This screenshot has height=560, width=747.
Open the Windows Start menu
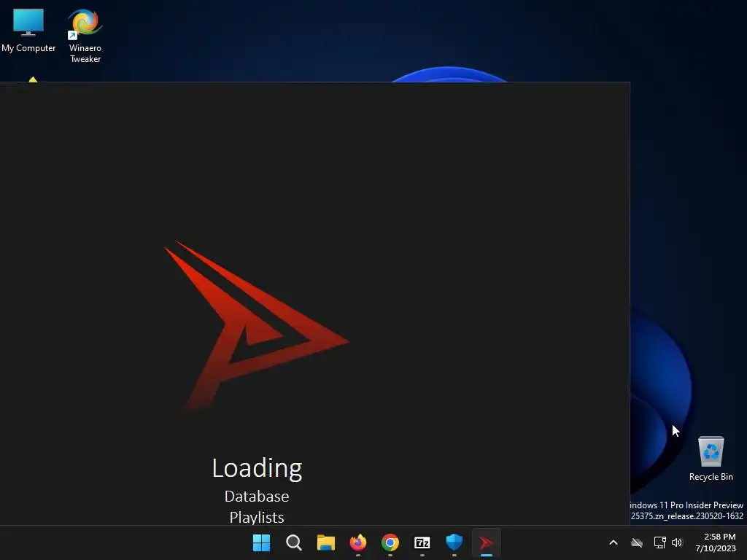(261, 542)
